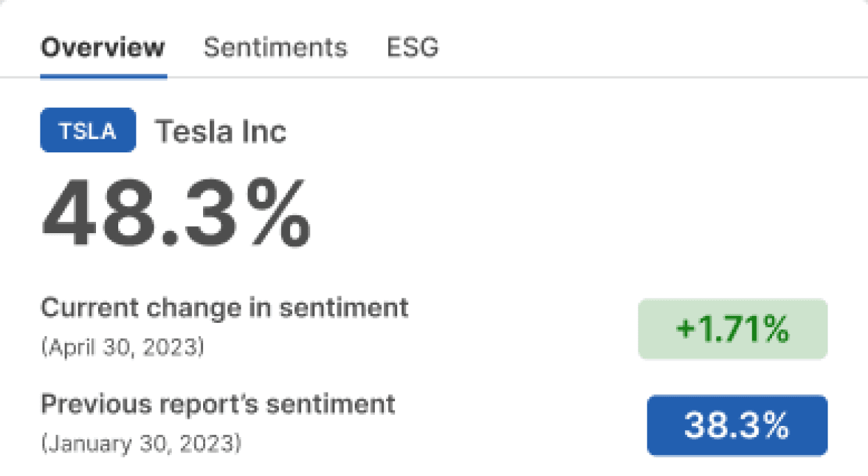Viewport: 868px width, 476px height.
Task: Select the January 30, 2023 date text
Action: [x=141, y=443]
